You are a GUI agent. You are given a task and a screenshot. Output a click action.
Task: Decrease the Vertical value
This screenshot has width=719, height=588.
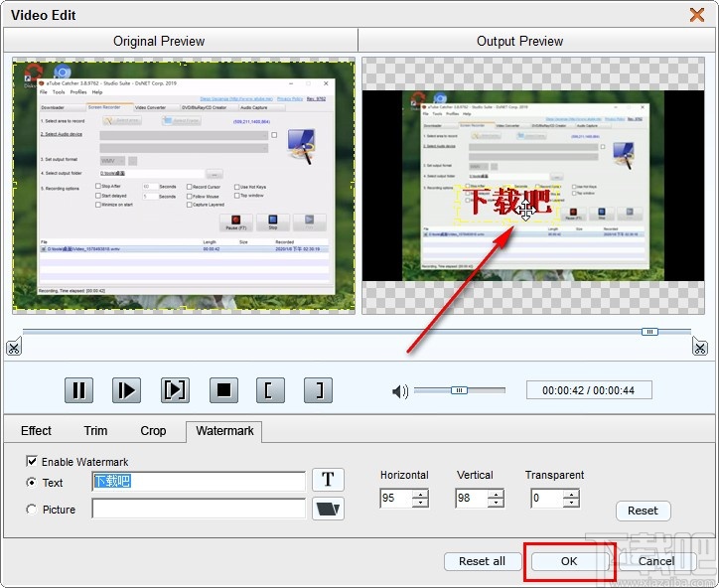[496, 503]
